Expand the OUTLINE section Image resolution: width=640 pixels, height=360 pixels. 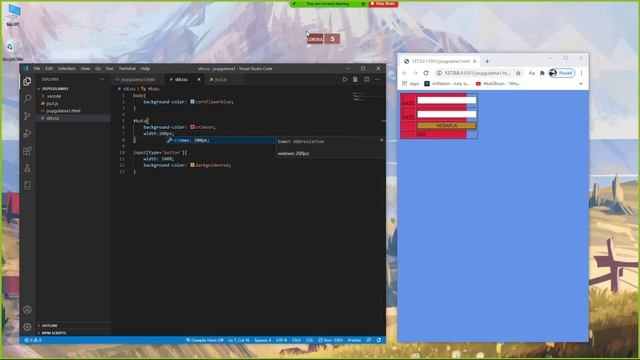tap(49, 326)
